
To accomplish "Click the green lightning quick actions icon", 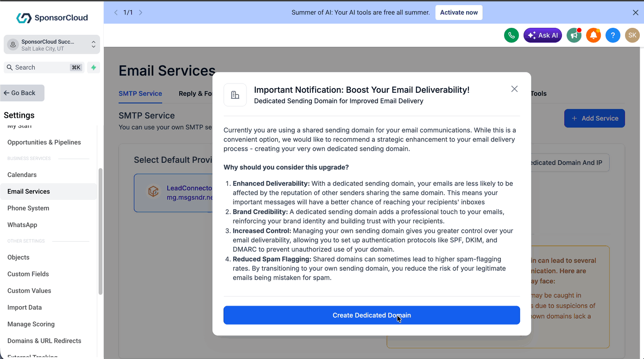I will point(94,67).
